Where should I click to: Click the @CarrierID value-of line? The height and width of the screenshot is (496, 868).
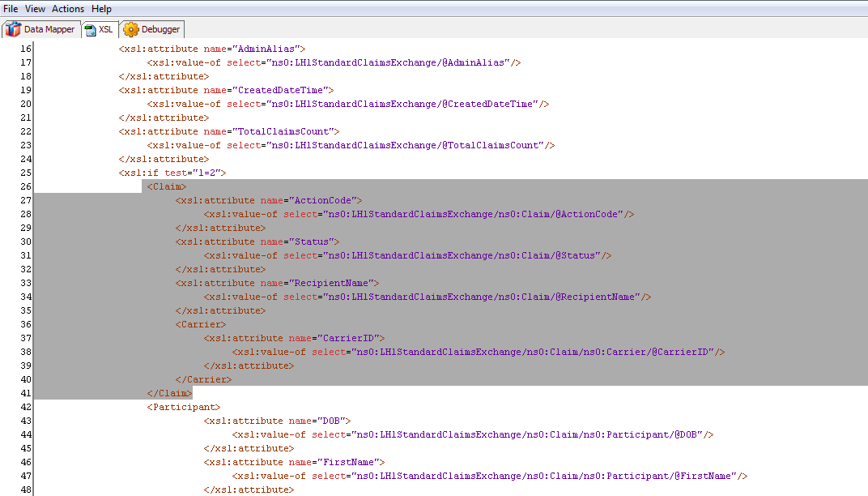[479, 353]
